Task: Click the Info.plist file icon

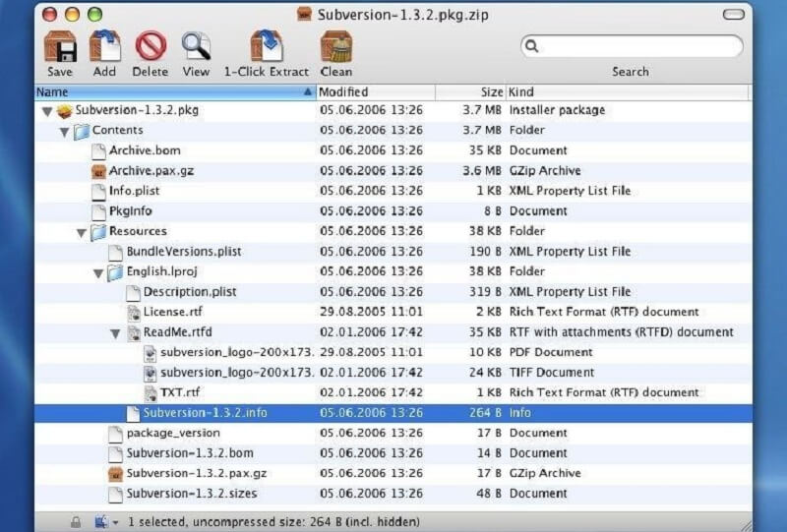Action: (98, 192)
